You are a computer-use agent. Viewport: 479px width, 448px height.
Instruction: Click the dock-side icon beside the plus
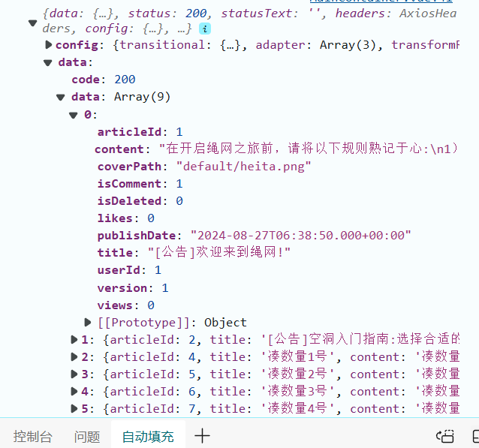(445, 436)
